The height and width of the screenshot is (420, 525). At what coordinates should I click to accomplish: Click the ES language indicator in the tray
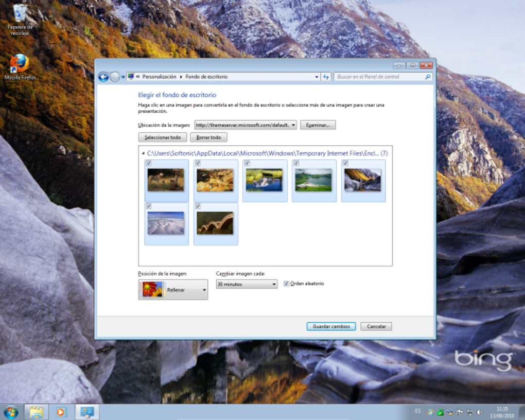[417, 412]
